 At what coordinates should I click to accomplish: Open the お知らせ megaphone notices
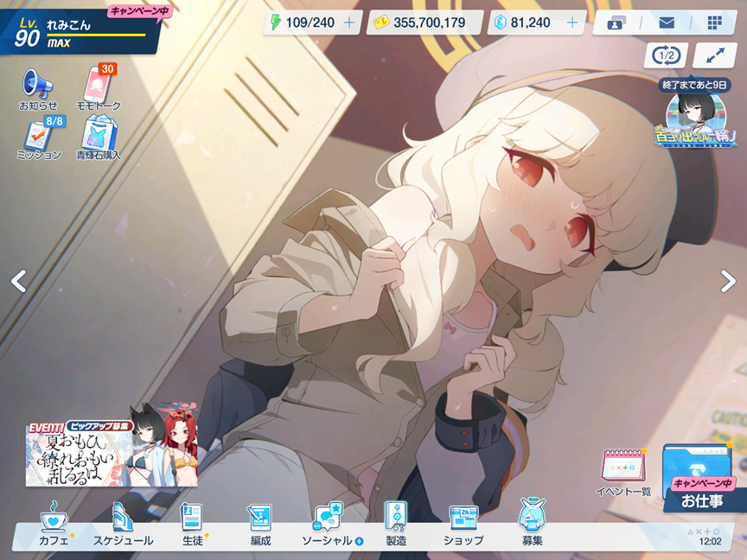click(38, 90)
